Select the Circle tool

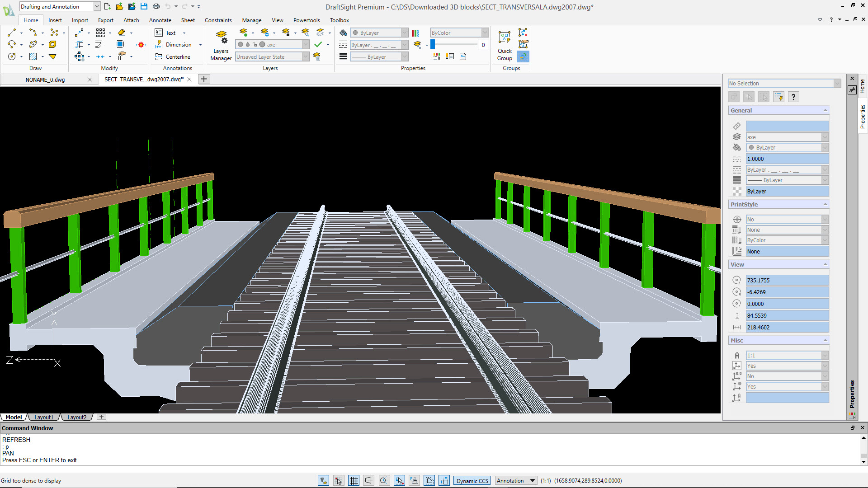[x=12, y=56]
